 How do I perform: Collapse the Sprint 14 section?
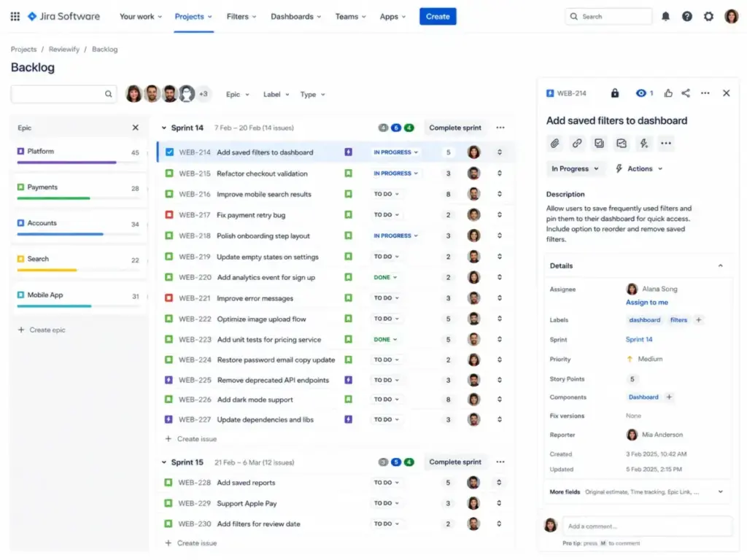(164, 128)
